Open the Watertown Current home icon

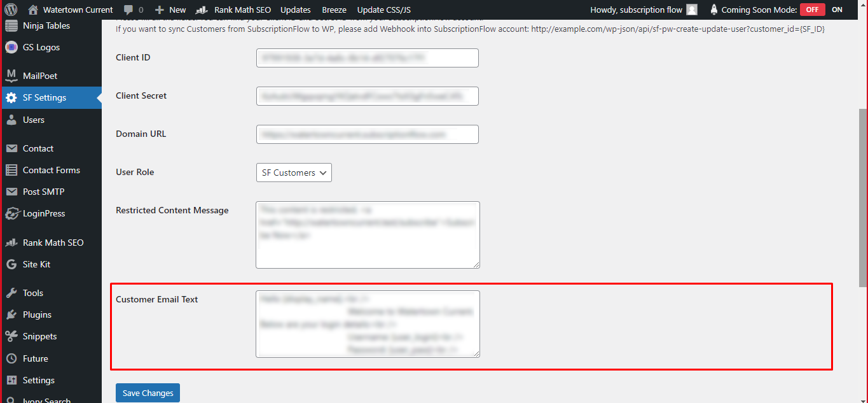[x=33, y=10]
